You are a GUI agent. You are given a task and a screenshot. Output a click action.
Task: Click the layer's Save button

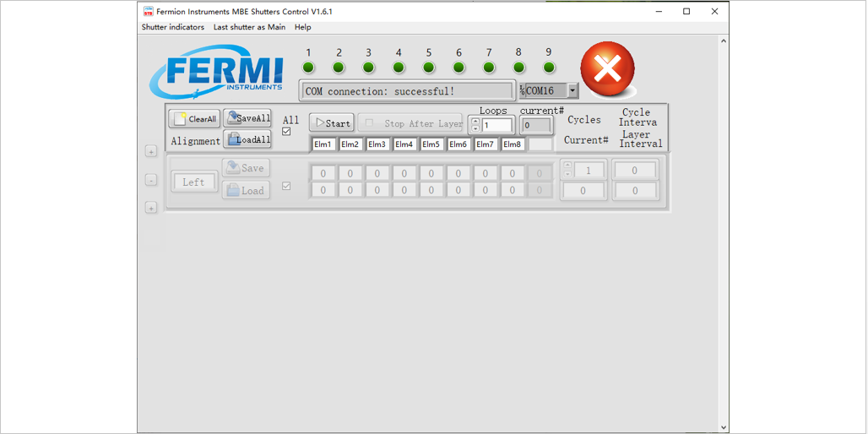pos(246,168)
